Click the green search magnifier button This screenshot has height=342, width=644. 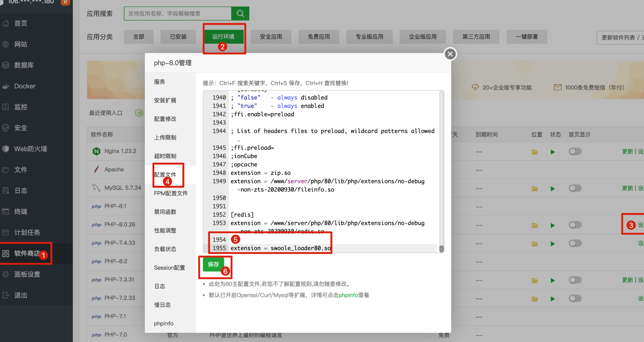(240, 14)
